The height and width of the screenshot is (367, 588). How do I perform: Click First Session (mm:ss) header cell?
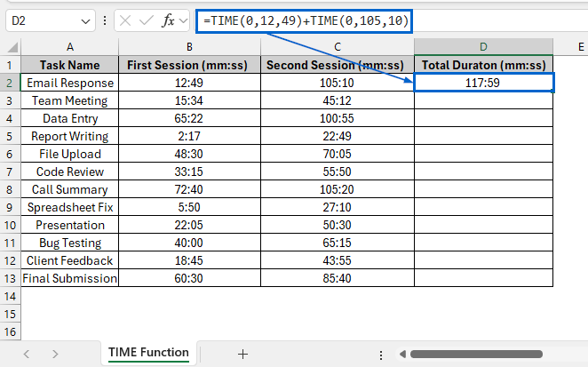point(189,65)
